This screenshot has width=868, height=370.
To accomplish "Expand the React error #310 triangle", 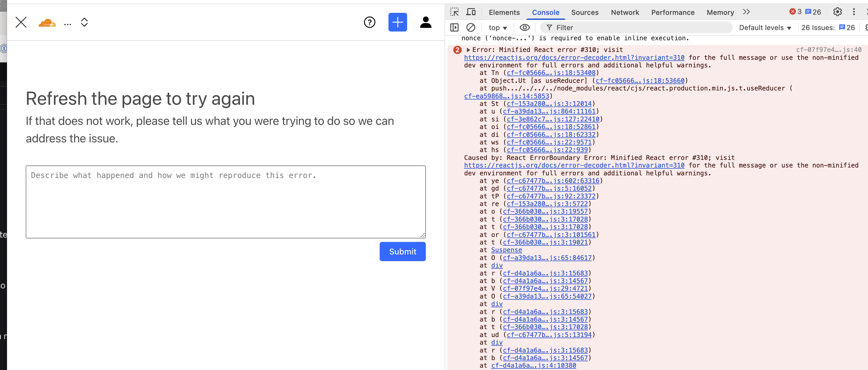I will coord(468,50).
